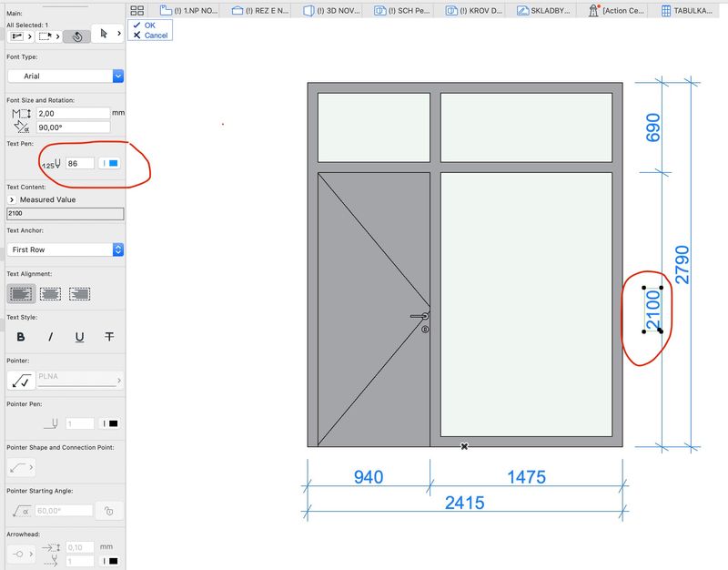Click the font height icon
This screenshot has height=570, width=728.
[x=21, y=113]
